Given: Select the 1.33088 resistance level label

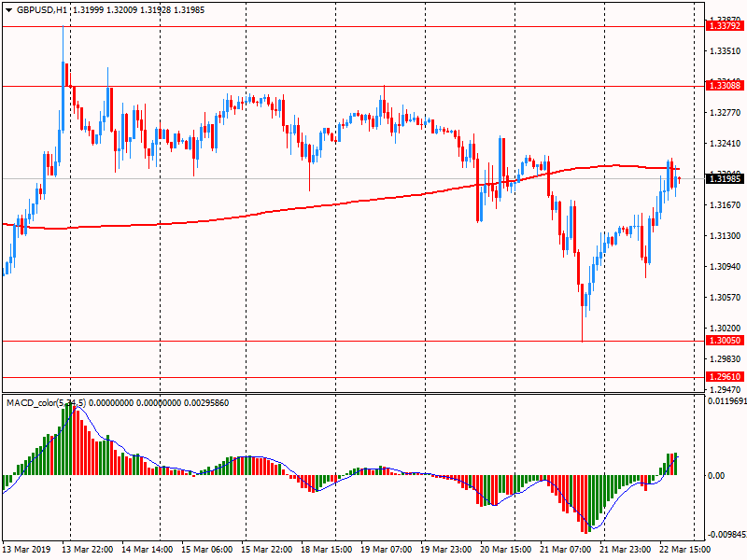Looking at the screenshot, I should (726, 86).
